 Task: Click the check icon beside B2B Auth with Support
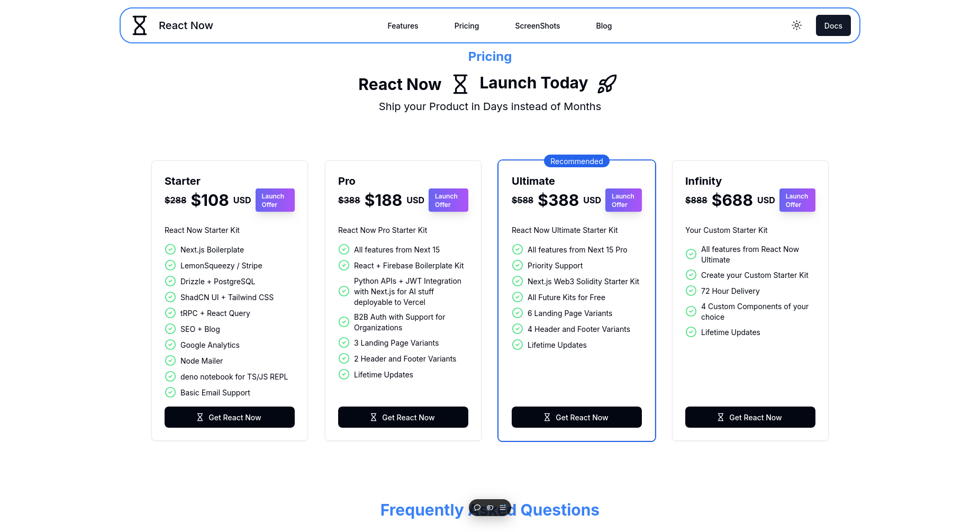(344, 322)
